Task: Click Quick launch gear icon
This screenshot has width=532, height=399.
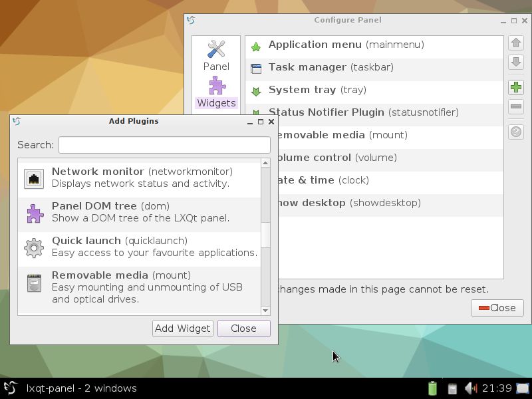Action: point(34,248)
